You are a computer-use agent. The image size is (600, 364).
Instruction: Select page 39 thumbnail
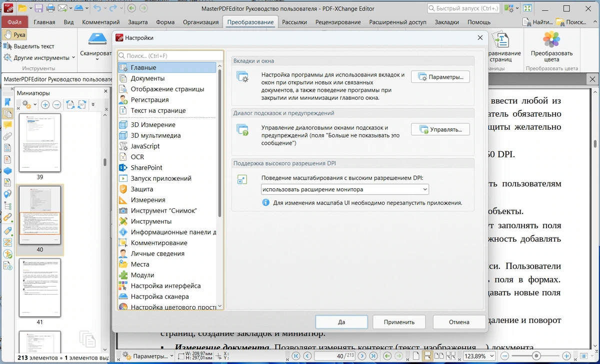(40, 143)
